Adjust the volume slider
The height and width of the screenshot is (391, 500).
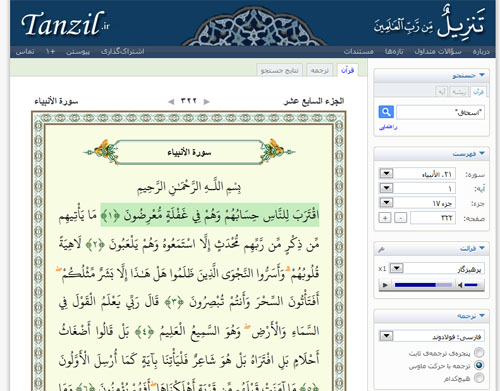click(x=471, y=285)
